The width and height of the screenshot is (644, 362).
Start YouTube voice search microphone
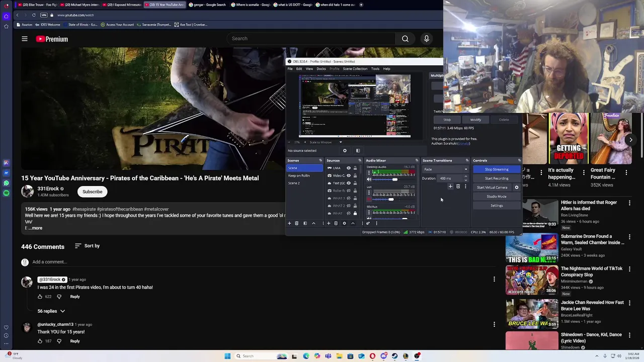pos(427,39)
